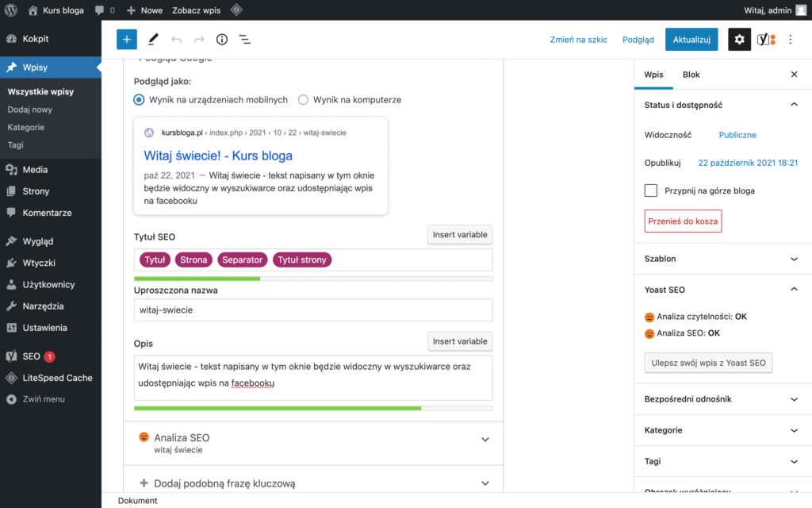Click the WordPress logo in admin bar

pos(11,10)
